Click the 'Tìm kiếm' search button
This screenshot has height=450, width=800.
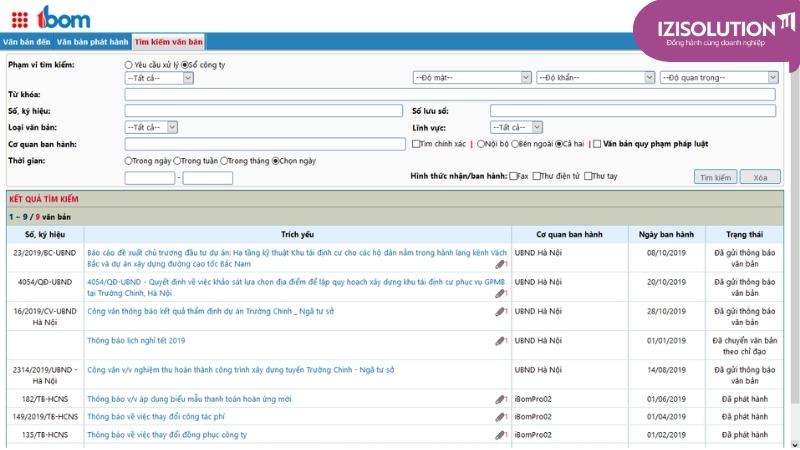point(715,177)
